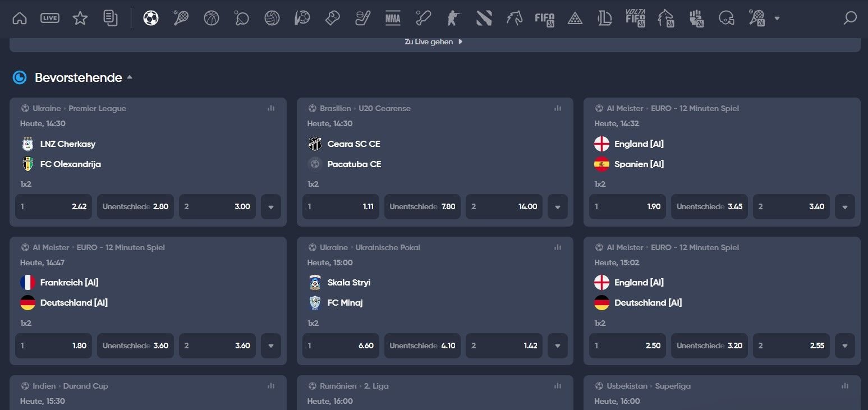Screen dimensions: 868x410
Task: Expand more markets for England vs Deutschland
Action: tap(845, 345)
